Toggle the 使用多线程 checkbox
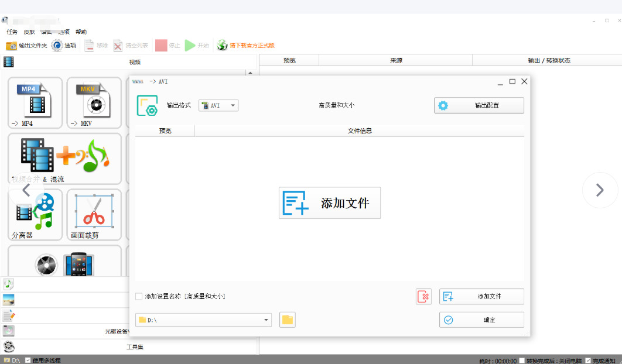This screenshot has width=622, height=364. pyautogui.click(x=28, y=360)
